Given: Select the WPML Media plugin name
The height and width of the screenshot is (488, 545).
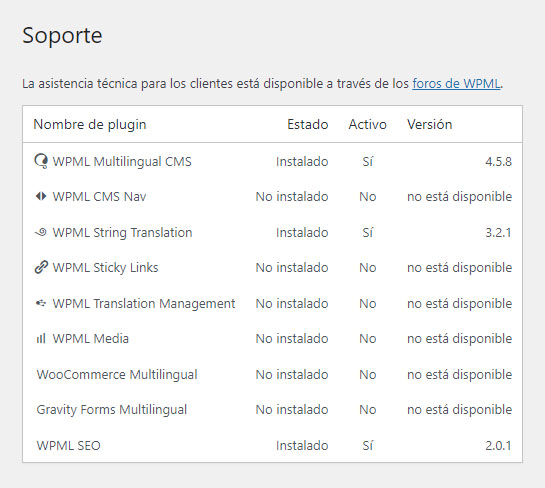Looking at the screenshot, I should point(91,339).
